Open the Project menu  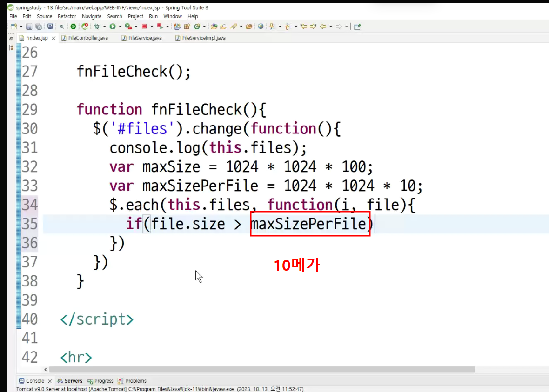click(135, 16)
